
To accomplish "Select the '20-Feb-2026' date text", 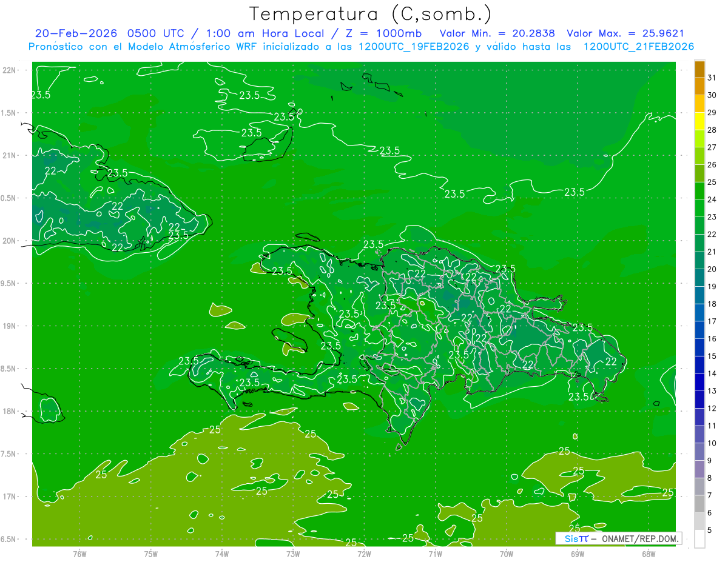I will [76, 33].
